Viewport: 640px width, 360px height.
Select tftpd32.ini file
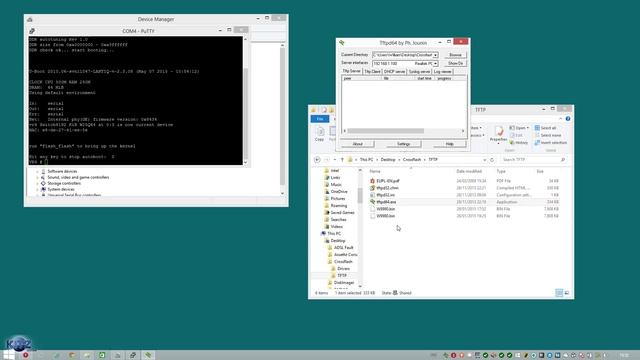[x=385, y=195]
